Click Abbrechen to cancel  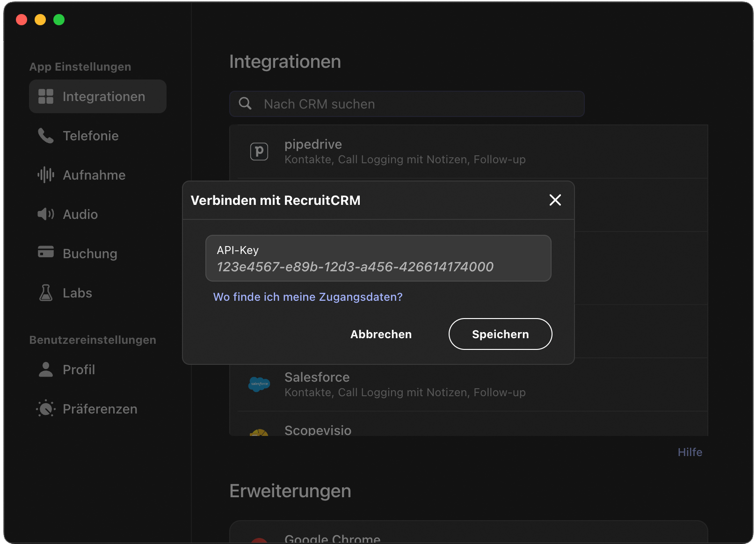coord(381,334)
